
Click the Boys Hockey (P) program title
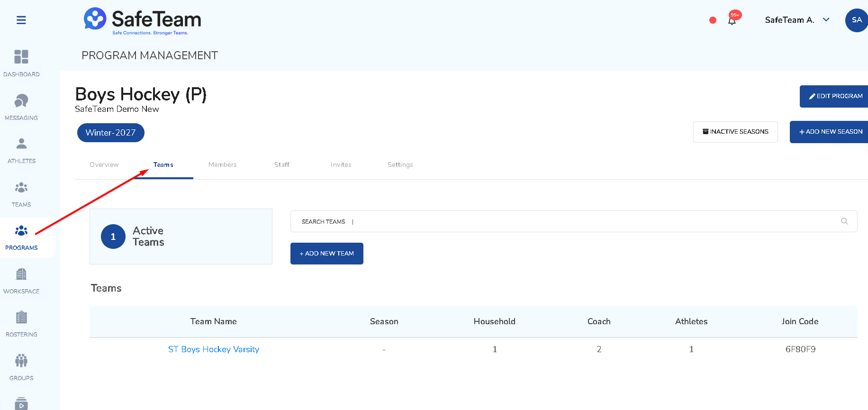click(x=141, y=94)
